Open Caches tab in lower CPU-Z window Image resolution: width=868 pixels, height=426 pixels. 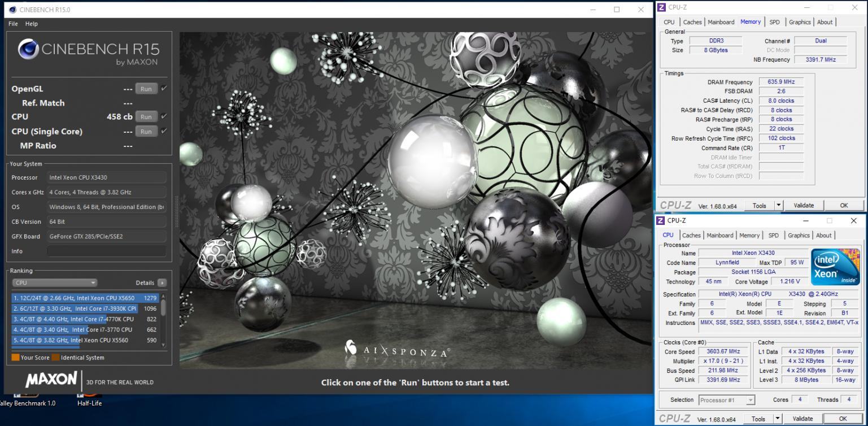(691, 236)
